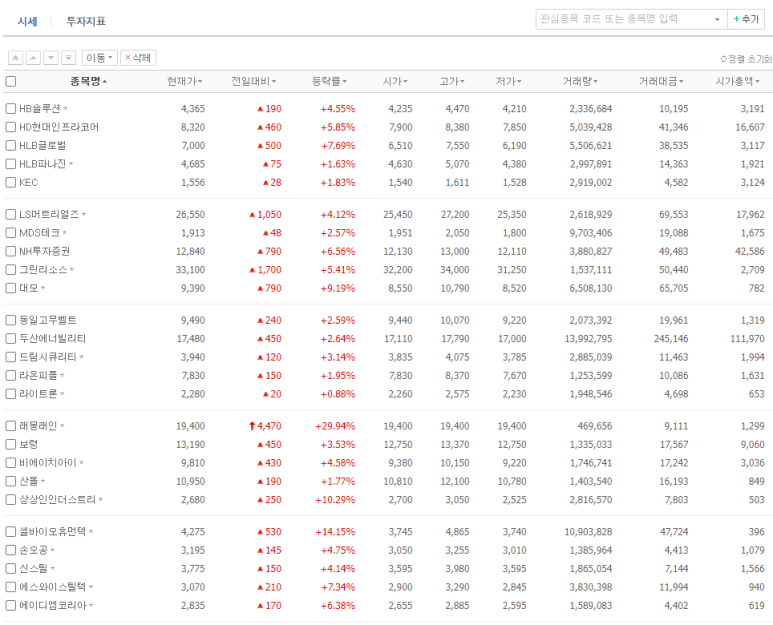Check the 셀바이오휴먼텍 row checkbox
Screen dimensions: 773x625
(10, 532)
